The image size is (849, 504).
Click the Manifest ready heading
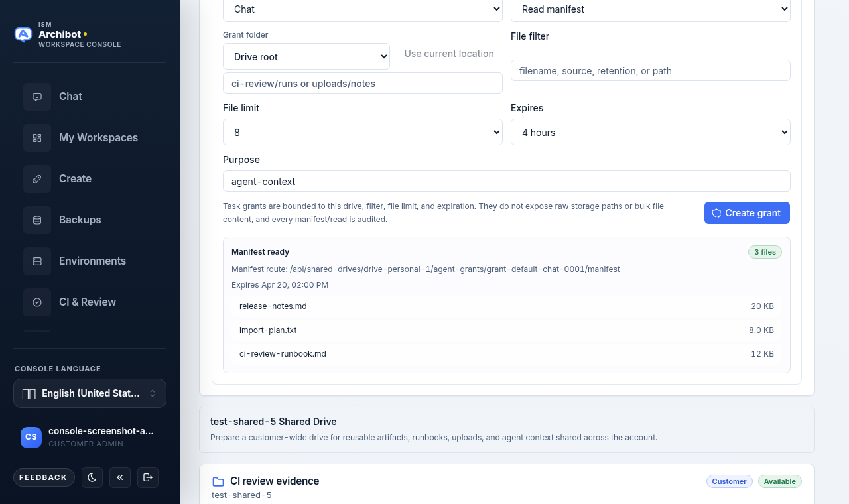(260, 252)
